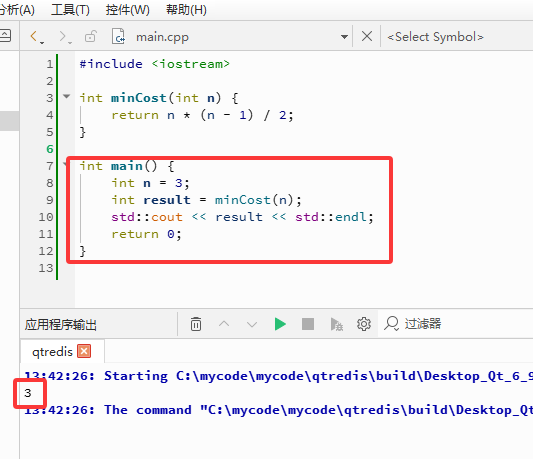This screenshot has height=459, width=533.
Task: Click the 应用程序输出 pane title
Action: 61,324
